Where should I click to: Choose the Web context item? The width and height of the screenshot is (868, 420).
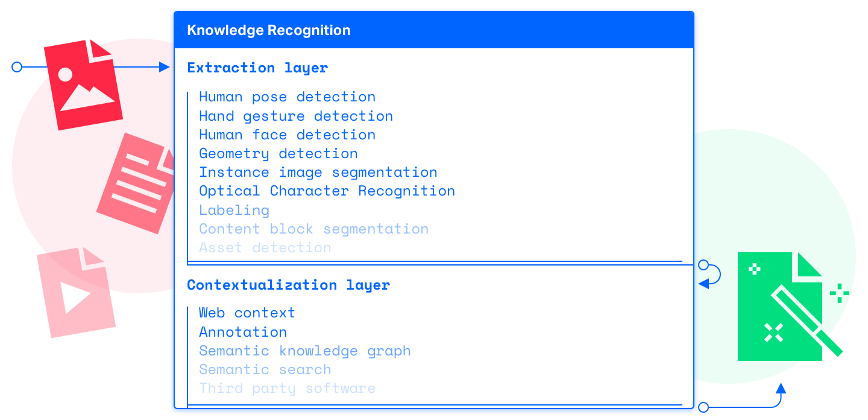coord(247,313)
